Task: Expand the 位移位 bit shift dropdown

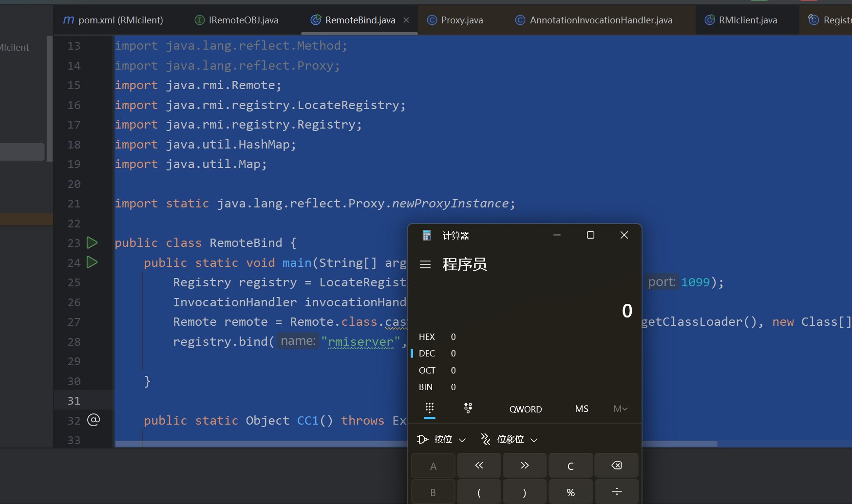Action: pyautogui.click(x=509, y=439)
